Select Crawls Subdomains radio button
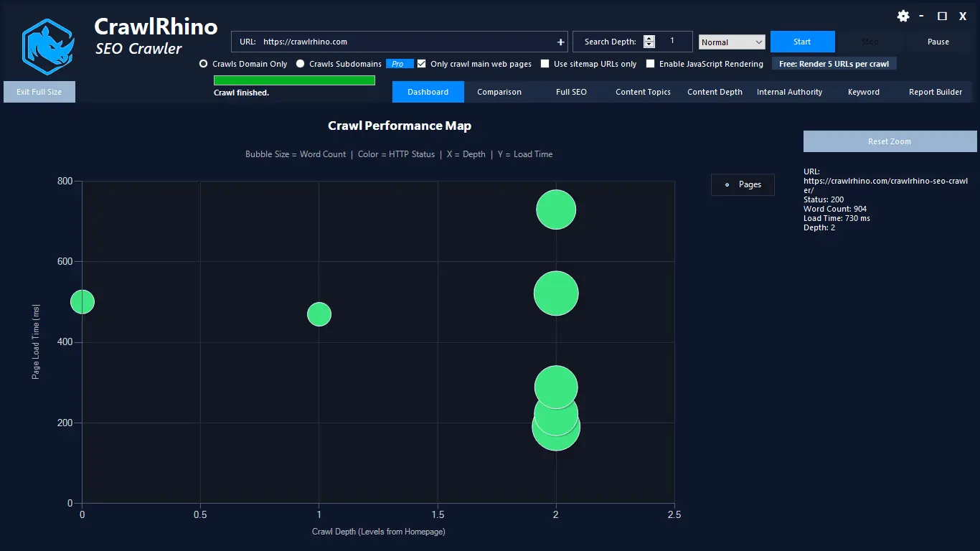Viewport: 980px width, 551px height. [301, 64]
